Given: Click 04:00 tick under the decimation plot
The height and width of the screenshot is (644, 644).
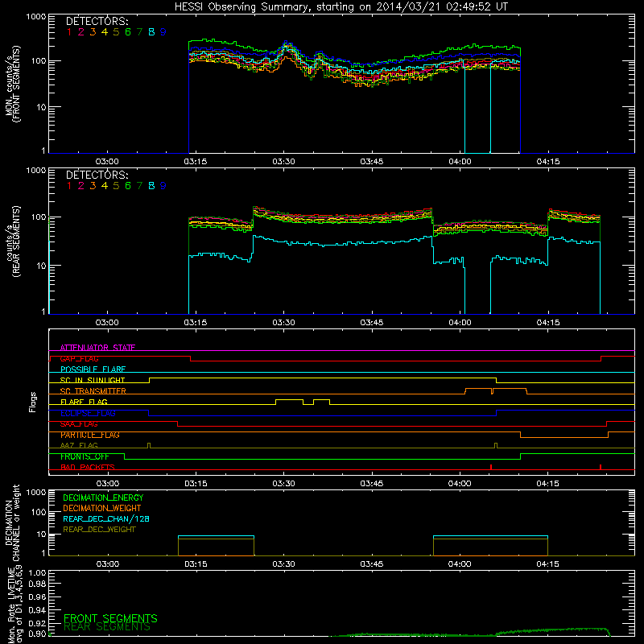Looking at the screenshot, I should click(460, 564).
